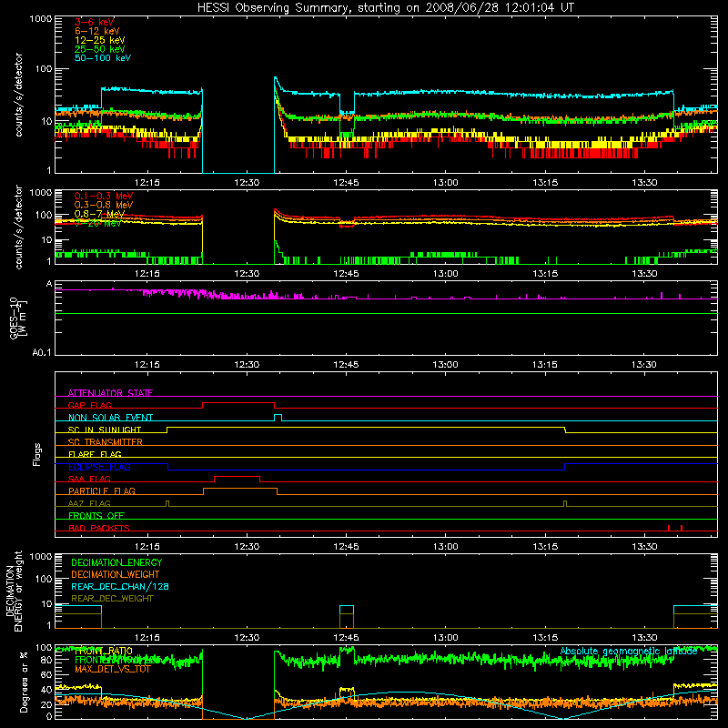Click the 12:30 tick under the Flags panel
This screenshot has height=728, width=728.
coord(247,547)
